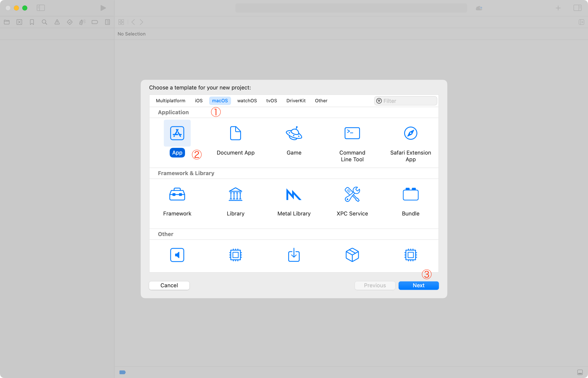
Task: Select the Bundle template icon
Action: pos(411,194)
